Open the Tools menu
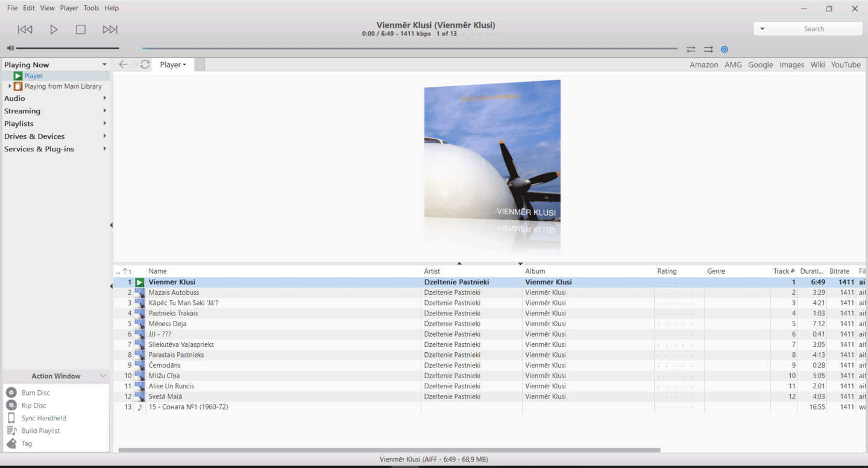This screenshot has height=468, width=868. point(91,8)
